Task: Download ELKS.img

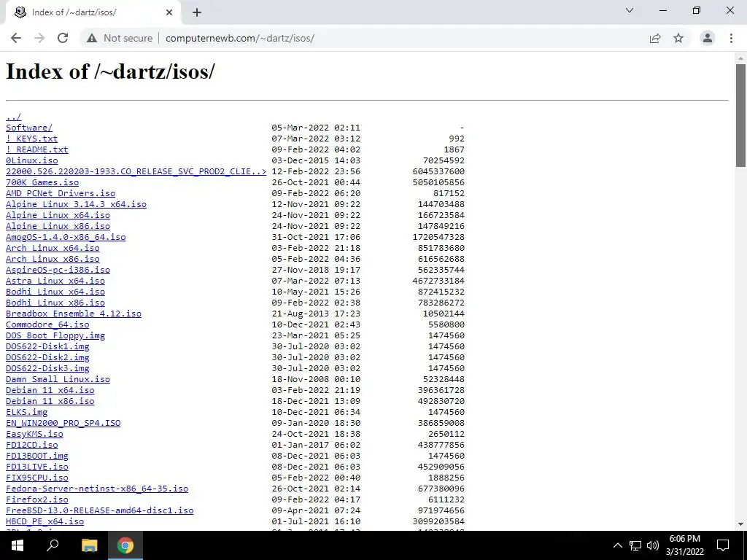Action: point(26,413)
